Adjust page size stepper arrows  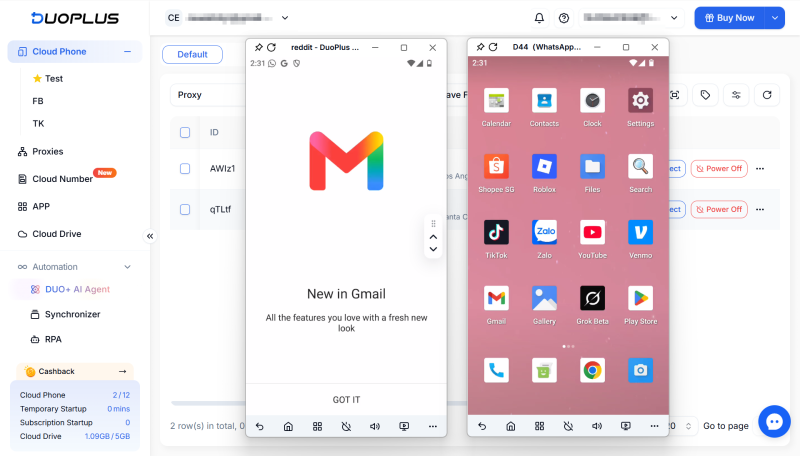pos(688,426)
